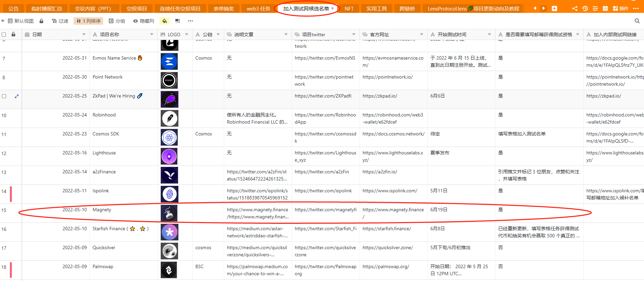Switch to the 实用工具 tab
Image resolution: width=644 pixels, height=281 pixels.
376,8
